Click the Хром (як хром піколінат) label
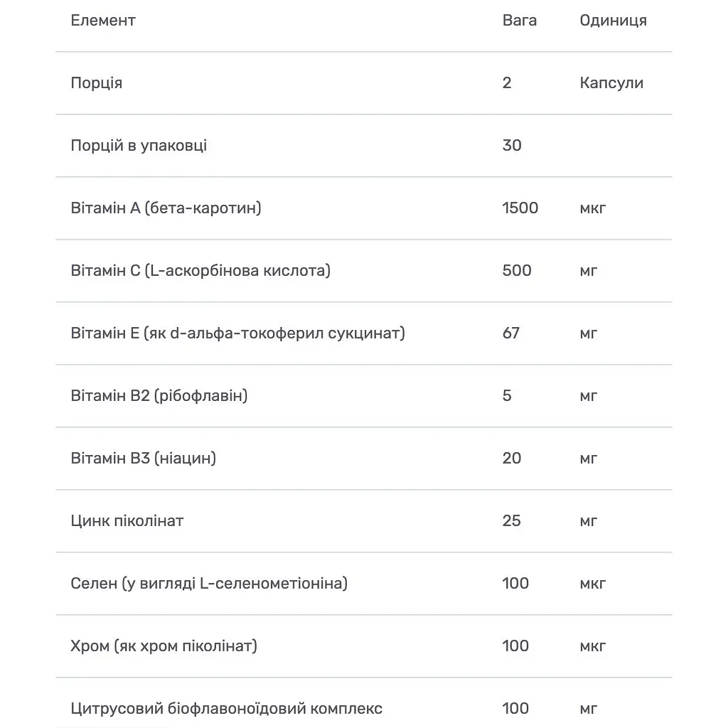Screen dimensions: 728x728 [x=164, y=646]
